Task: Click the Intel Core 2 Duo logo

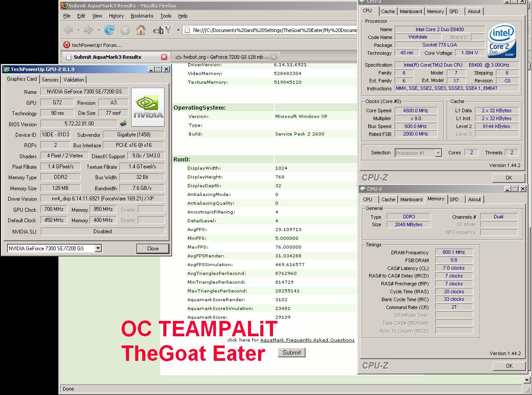Action: click(501, 41)
